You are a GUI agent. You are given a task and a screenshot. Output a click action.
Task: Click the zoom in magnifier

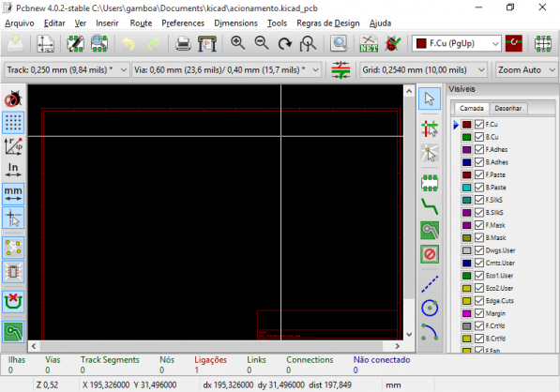coord(237,43)
